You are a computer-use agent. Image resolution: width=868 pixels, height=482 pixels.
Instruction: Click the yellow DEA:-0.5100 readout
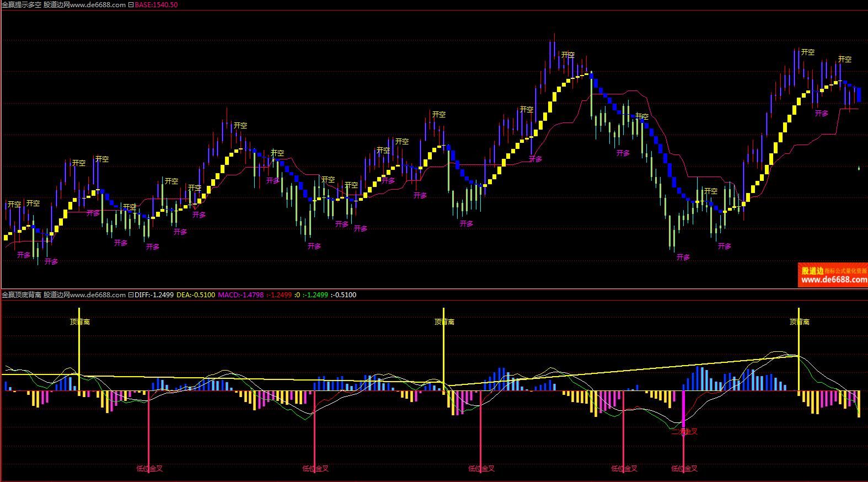pyautogui.click(x=196, y=295)
